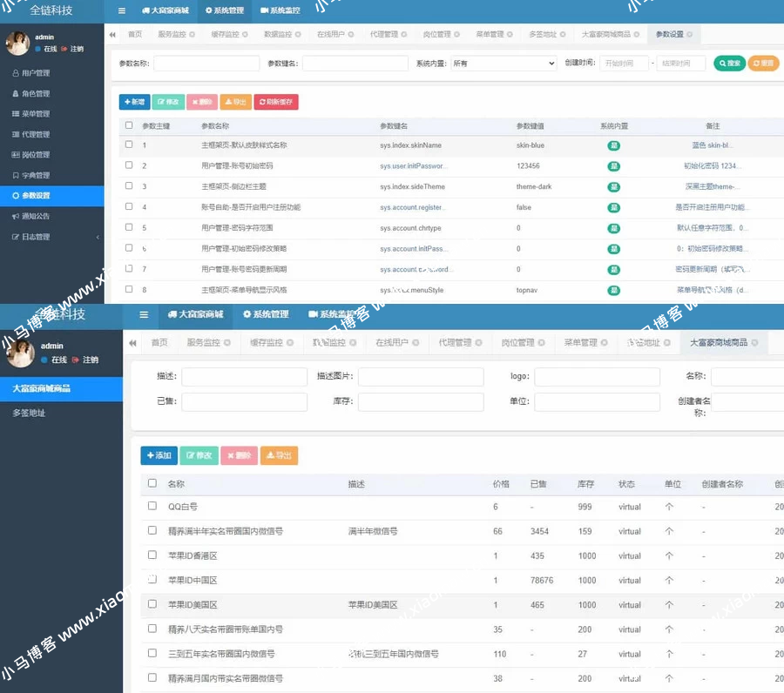Click the blue 添加 button above the product table
This screenshot has height=693, width=784.
(159, 455)
